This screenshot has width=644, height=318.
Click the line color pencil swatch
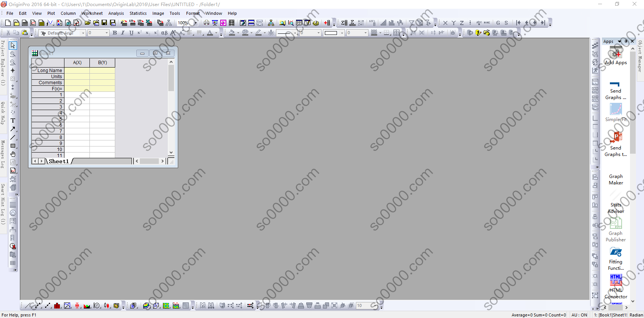[259, 33]
